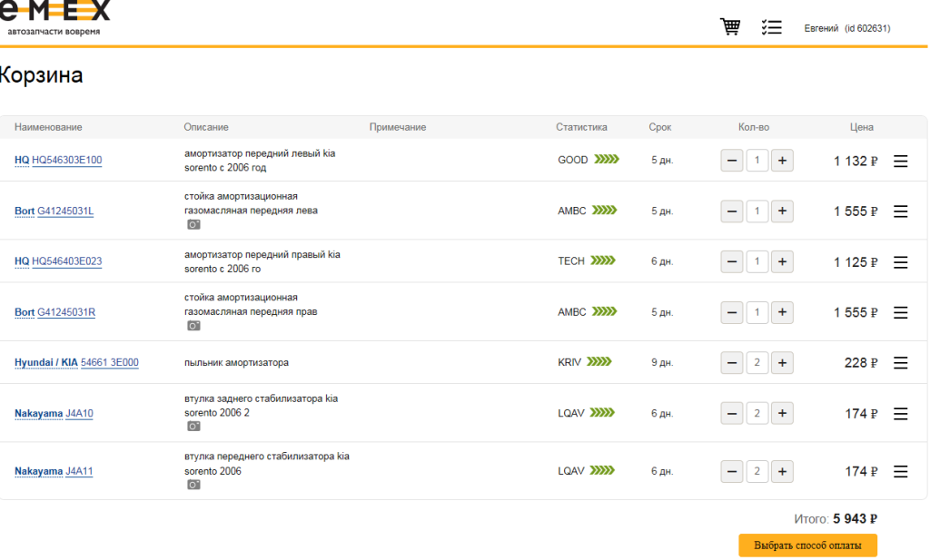Image resolution: width=930 pixels, height=560 pixels.
Task: Click 'Выбрать способ оплаты' button
Action: [807, 545]
